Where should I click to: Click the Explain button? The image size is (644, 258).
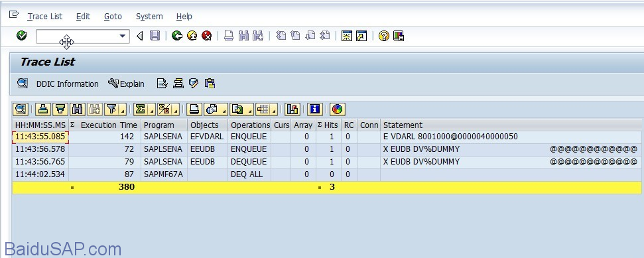pyautogui.click(x=127, y=84)
